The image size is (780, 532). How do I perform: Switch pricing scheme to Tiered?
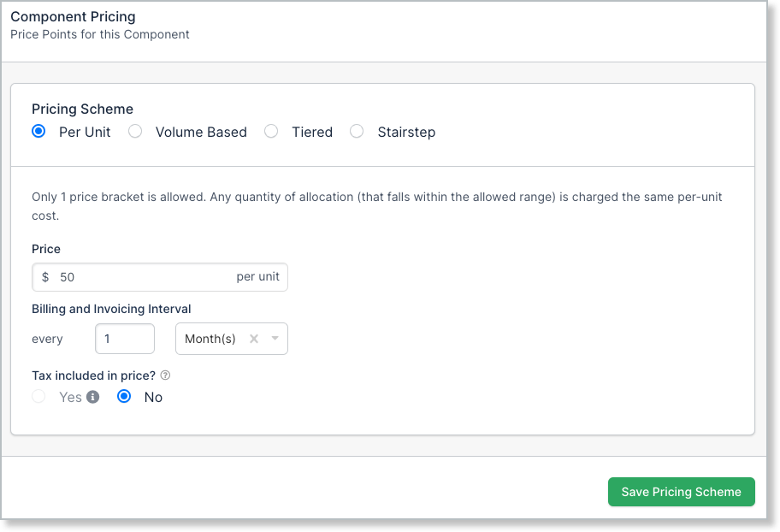click(271, 132)
